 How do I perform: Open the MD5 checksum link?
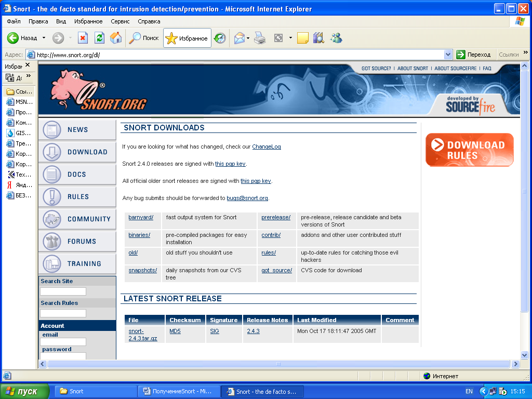pyautogui.click(x=175, y=331)
